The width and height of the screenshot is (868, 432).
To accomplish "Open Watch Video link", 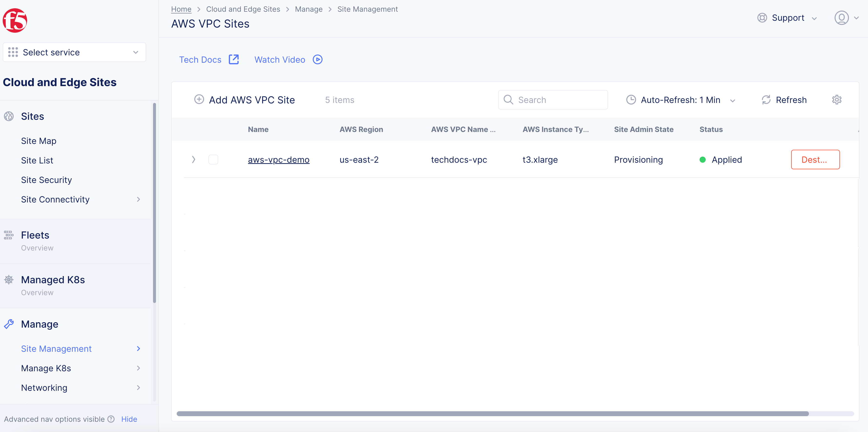I will 280,60.
